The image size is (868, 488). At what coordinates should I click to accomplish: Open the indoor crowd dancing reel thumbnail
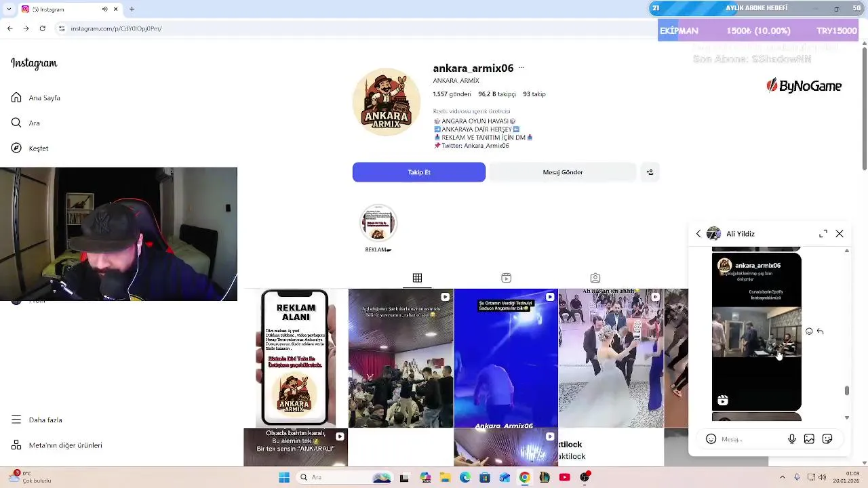tap(401, 358)
